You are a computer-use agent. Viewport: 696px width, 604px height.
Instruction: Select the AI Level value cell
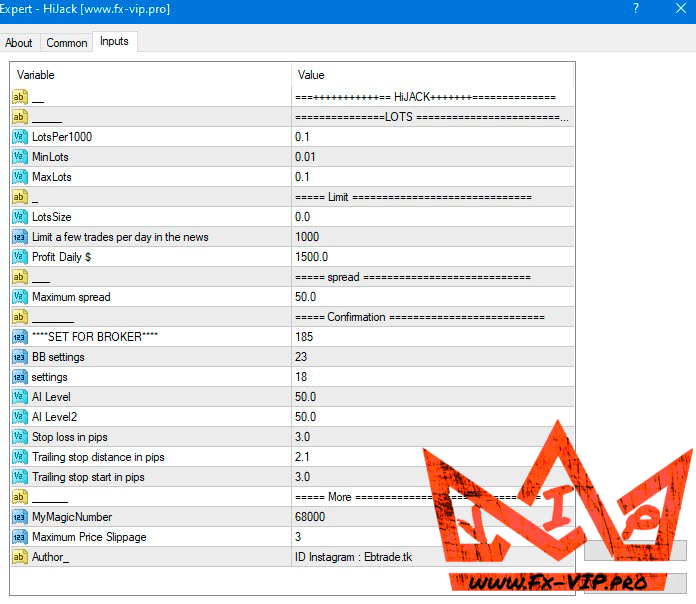pyautogui.click(x=432, y=397)
